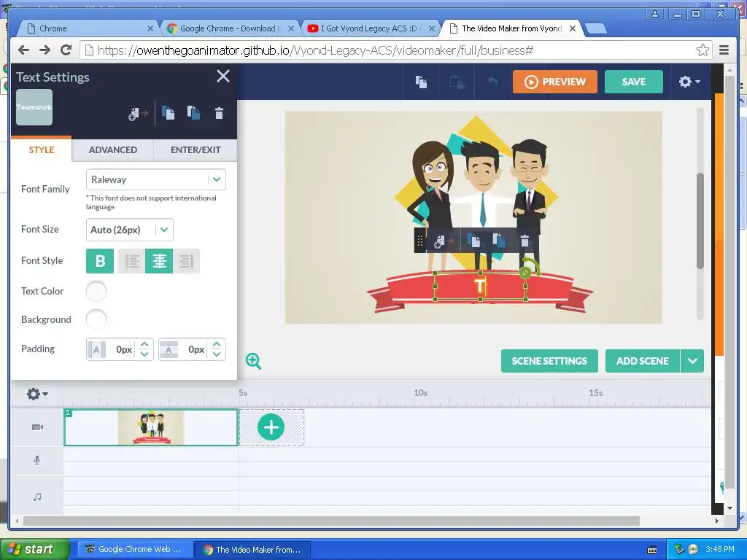Switch to Google Chrome - Download tab
The image size is (747, 560).
[x=228, y=28]
